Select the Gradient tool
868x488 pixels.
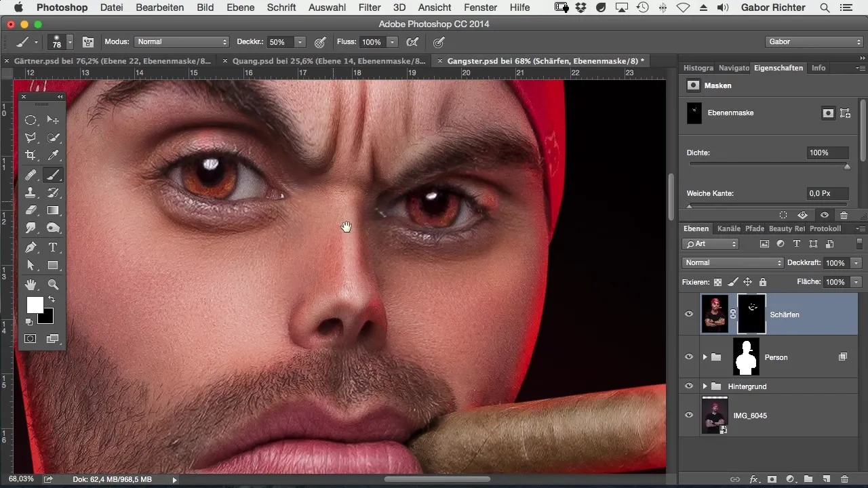click(x=53, y=211)
